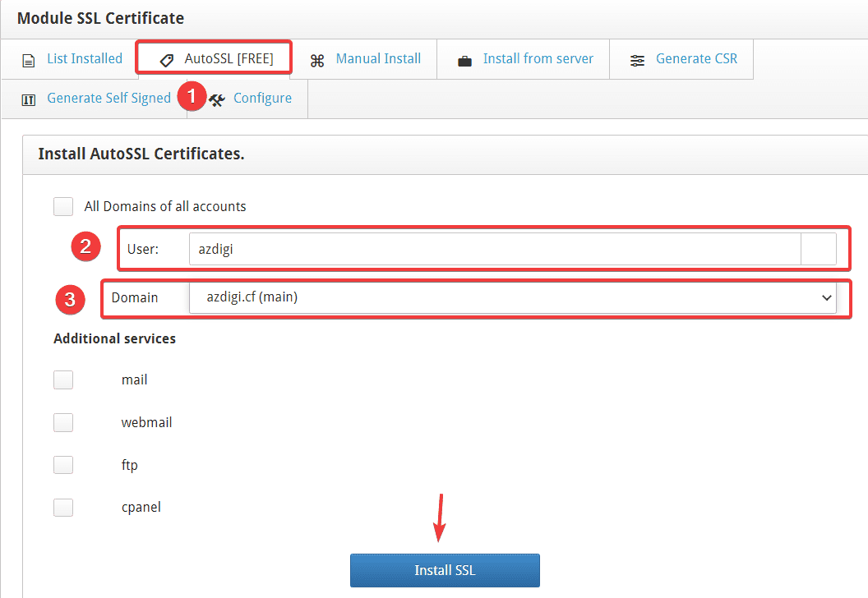Click the Install from server briefcase icon

pyautogui.click(x=464, y=58)
